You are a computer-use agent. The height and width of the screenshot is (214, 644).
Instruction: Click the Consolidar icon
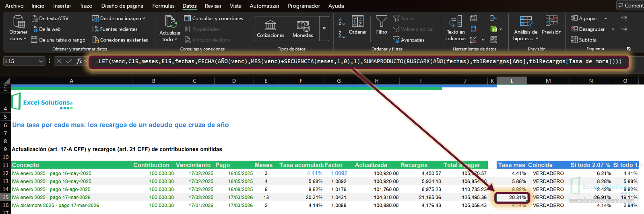point(494,19)
